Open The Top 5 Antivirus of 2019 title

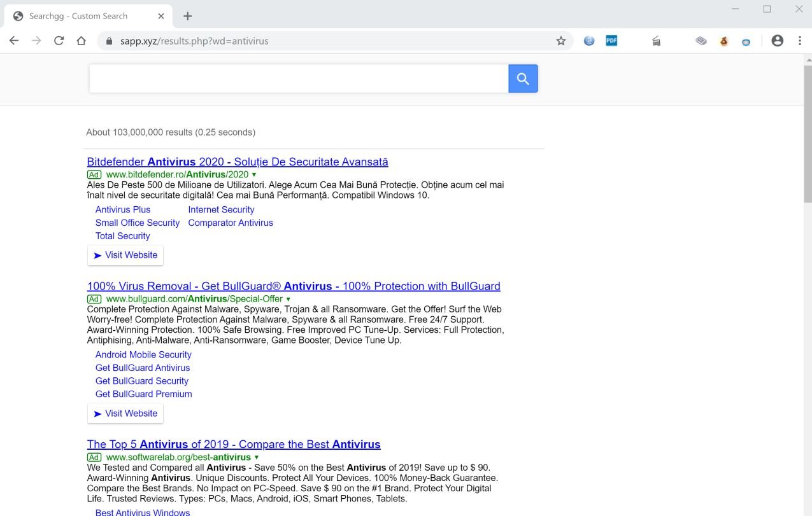(x=234, y=444)
